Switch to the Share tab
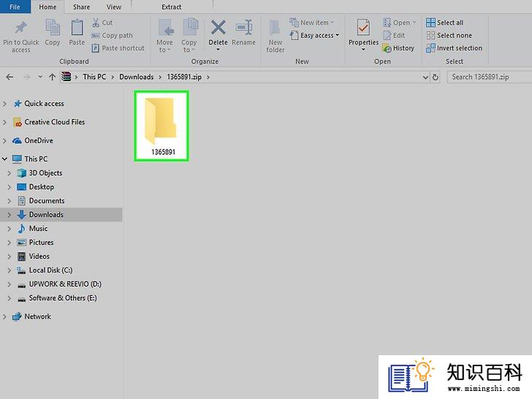The width and height of the screenshot is (532, 399). pos(81,7)
